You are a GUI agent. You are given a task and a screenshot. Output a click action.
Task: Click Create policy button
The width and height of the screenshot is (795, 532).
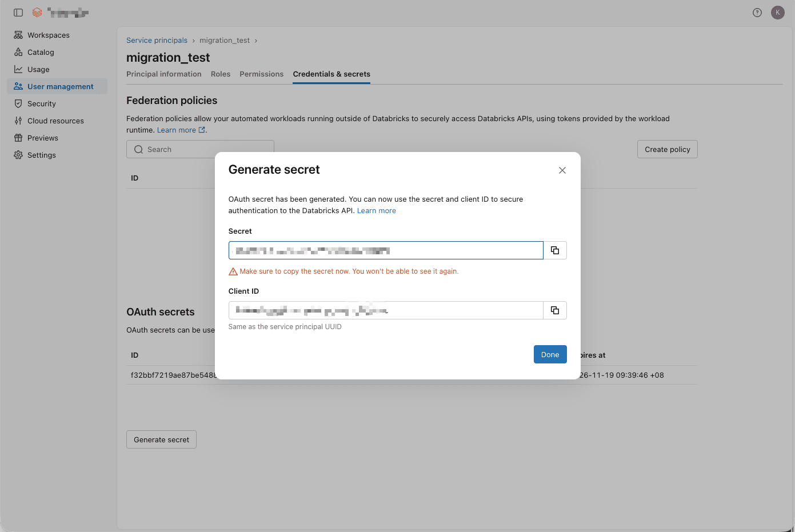pos(668,149)
